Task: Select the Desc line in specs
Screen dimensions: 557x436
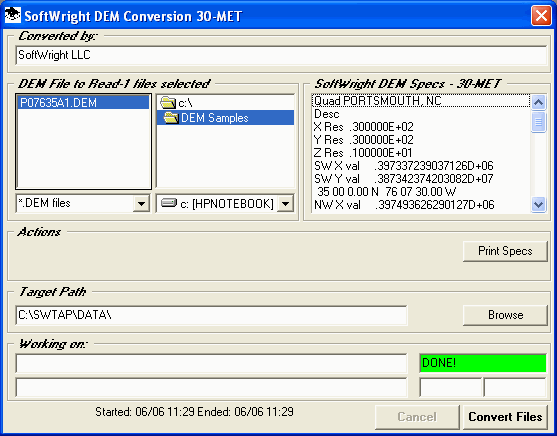Action: pyautogui.click(x=422, y=114)
